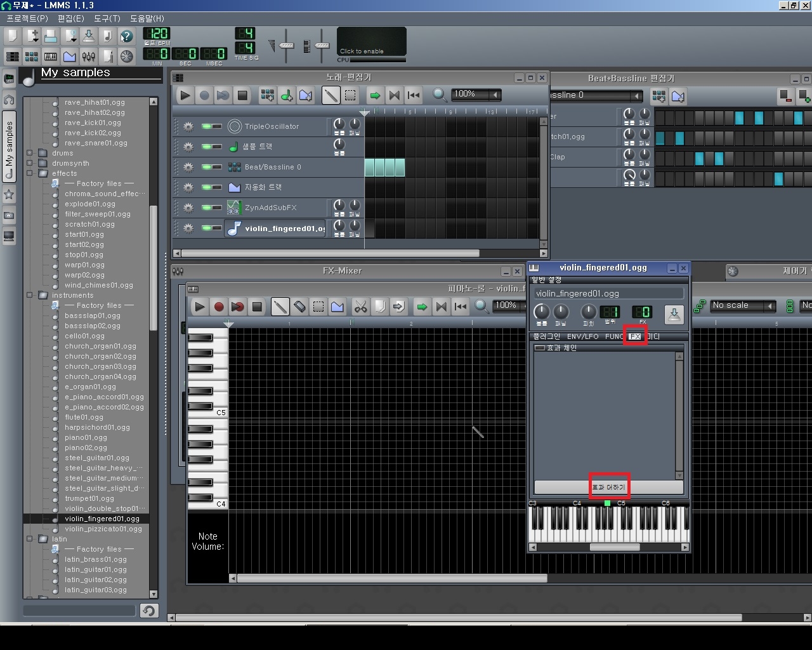Open the 편집(E) menu

70,18
